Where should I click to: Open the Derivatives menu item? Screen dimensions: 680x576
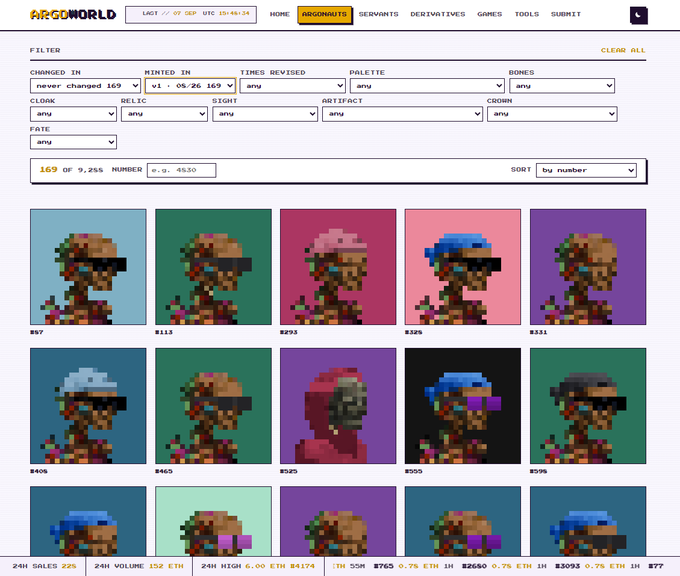(x=438, y=14)
